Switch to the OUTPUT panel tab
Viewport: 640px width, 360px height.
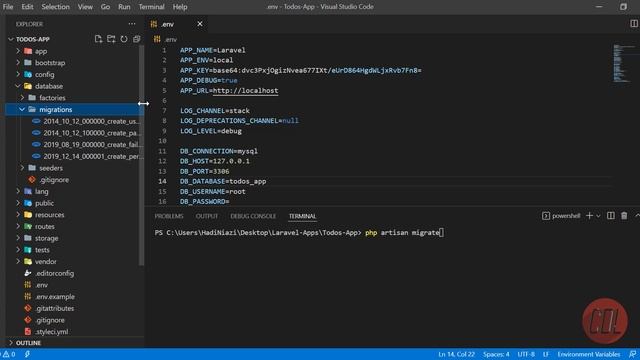tap(207, 216)
